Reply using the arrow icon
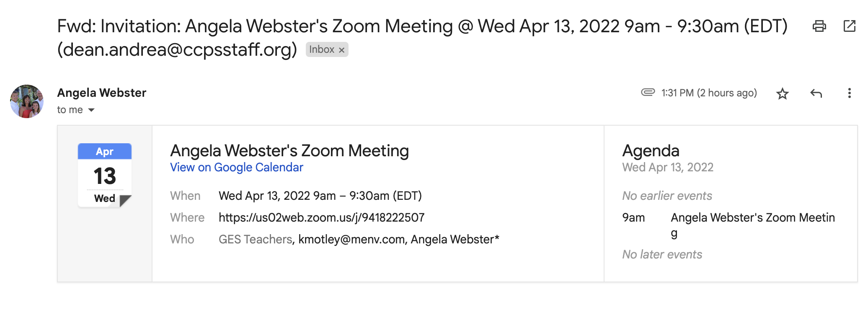Image resolution: width=868 pixels, height=310 pixels. [x=816, y=93]
